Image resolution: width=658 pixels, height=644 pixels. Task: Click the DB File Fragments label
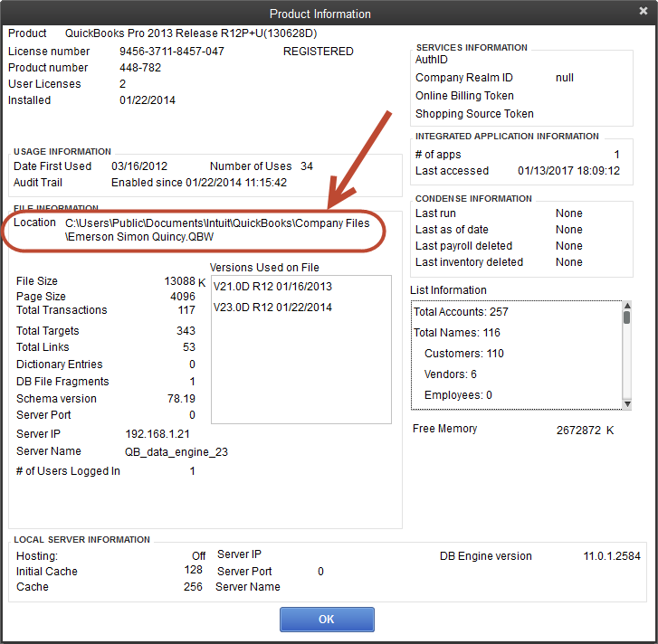pyautogui.click(x=62, y=382)
